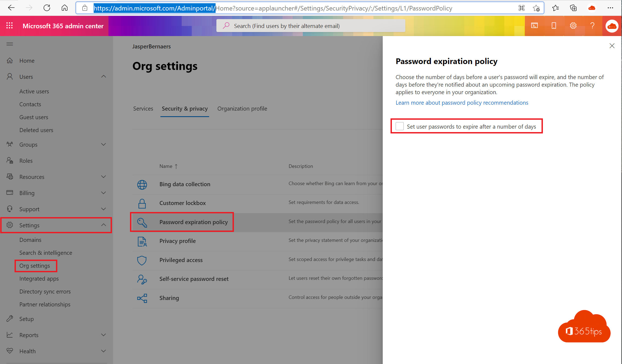Select the Services tab

[x=143, y=108]
